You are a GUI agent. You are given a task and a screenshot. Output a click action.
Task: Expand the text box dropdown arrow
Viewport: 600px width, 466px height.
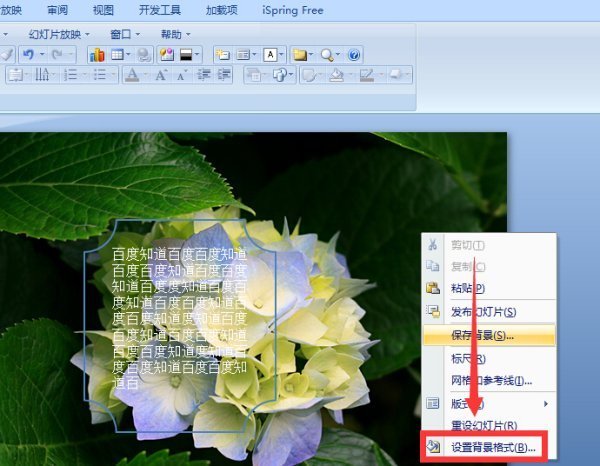[x=281, y=55]
